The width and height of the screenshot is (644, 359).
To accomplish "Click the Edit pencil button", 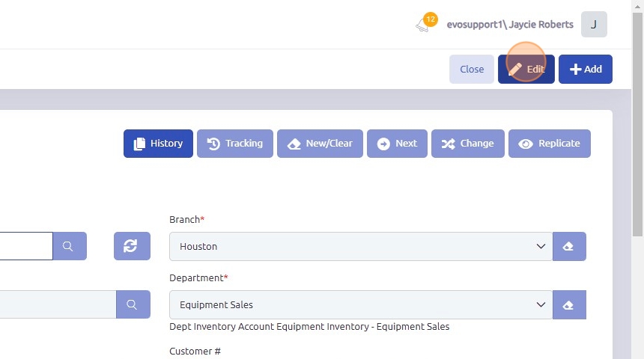I will (x=526, y=69).
